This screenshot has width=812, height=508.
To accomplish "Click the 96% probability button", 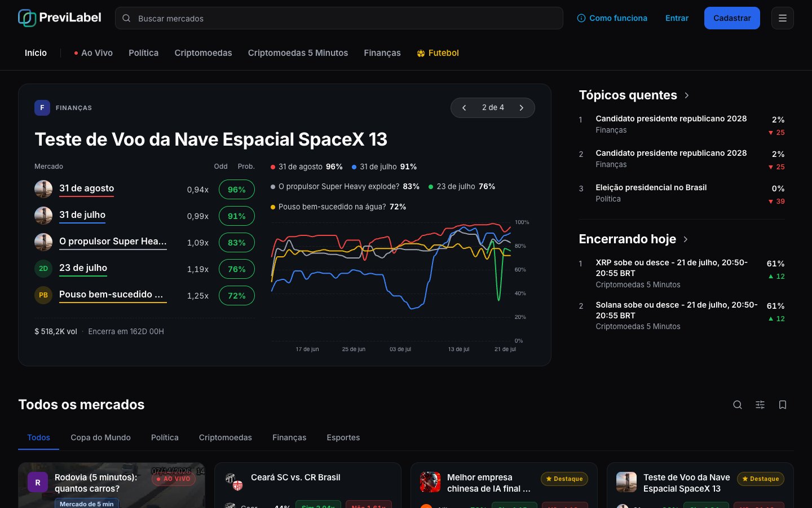I will [237, 190].
